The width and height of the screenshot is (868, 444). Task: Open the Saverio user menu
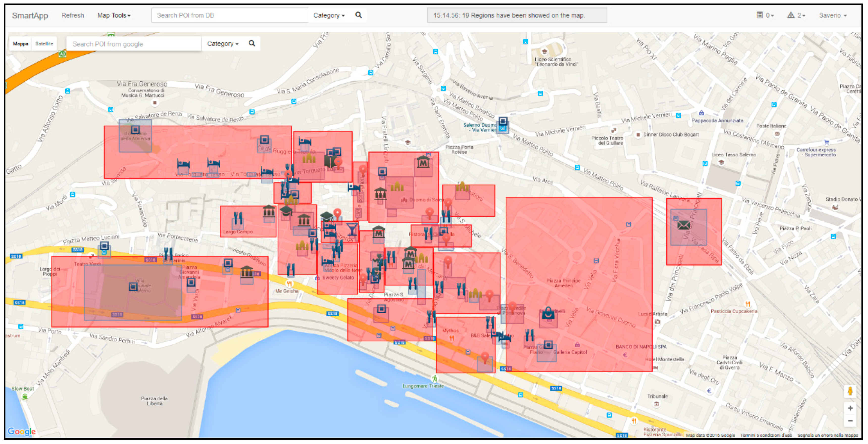(x=832, y=16)
